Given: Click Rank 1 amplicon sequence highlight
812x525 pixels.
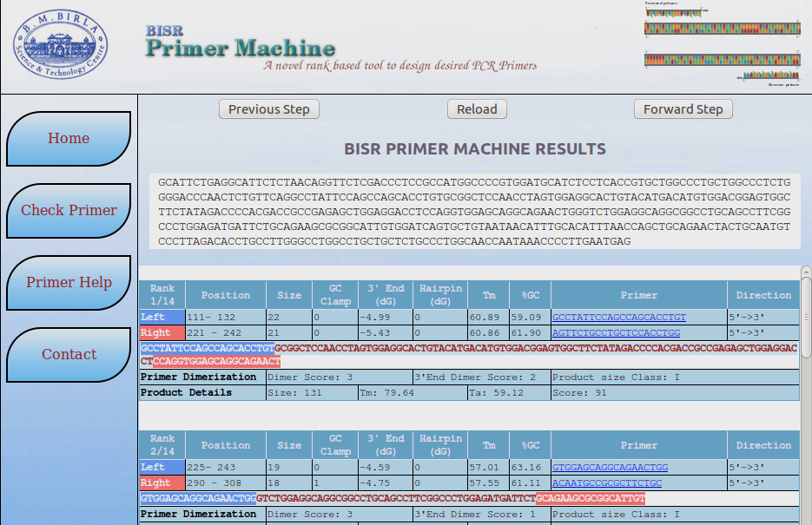Looking at the screenshot, I should pos(469,355).
